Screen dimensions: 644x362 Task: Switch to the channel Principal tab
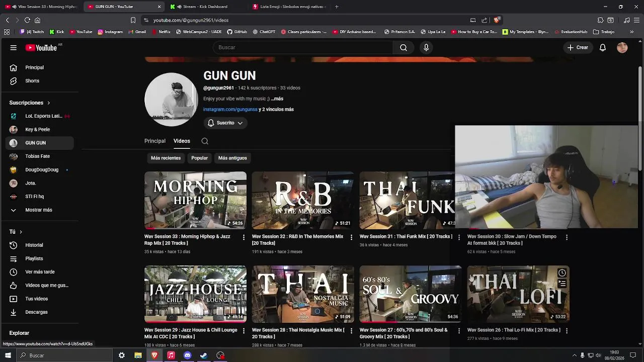(155, 141)
